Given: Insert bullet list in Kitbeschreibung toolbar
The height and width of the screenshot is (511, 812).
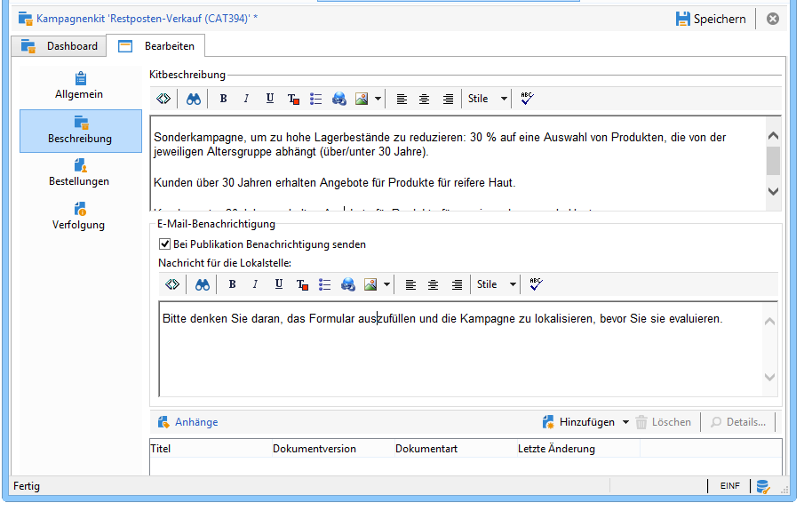Looking at the screenshot, I should tap(316, 99).
